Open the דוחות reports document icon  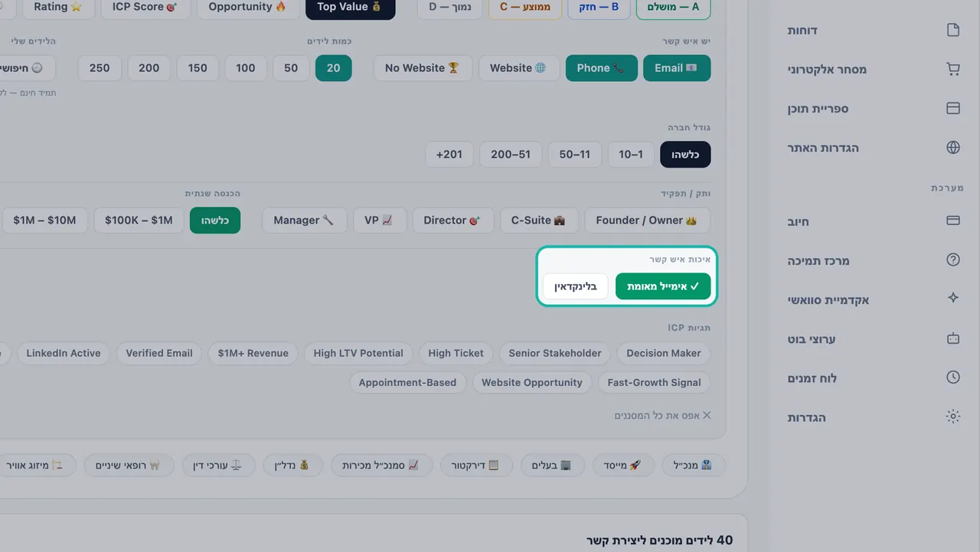[953, 30]
